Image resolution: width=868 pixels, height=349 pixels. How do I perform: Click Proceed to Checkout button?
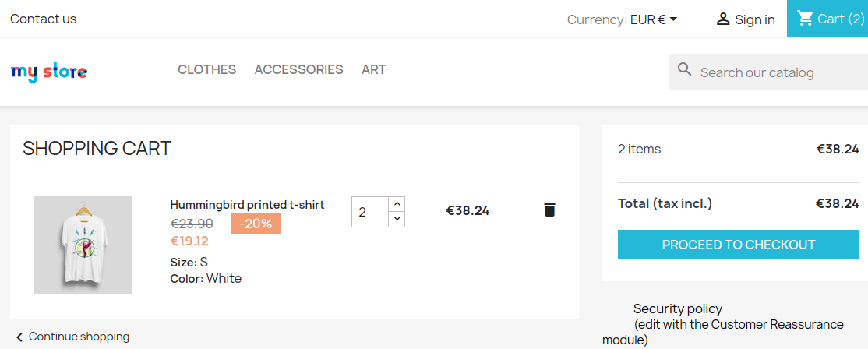(x=739, y=245)
